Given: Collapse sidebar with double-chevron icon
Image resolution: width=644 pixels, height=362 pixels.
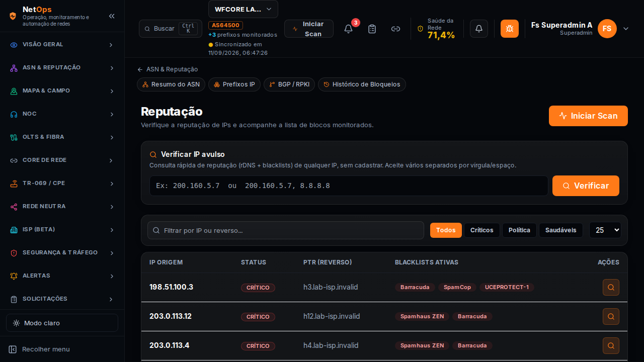Looking at the screenshot, I should click(112, 16).
